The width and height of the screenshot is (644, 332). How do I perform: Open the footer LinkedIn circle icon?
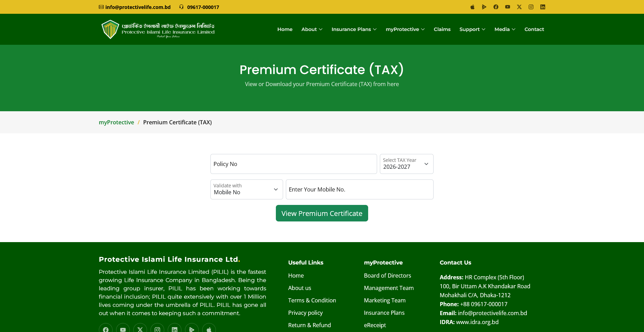coord(175,330)
